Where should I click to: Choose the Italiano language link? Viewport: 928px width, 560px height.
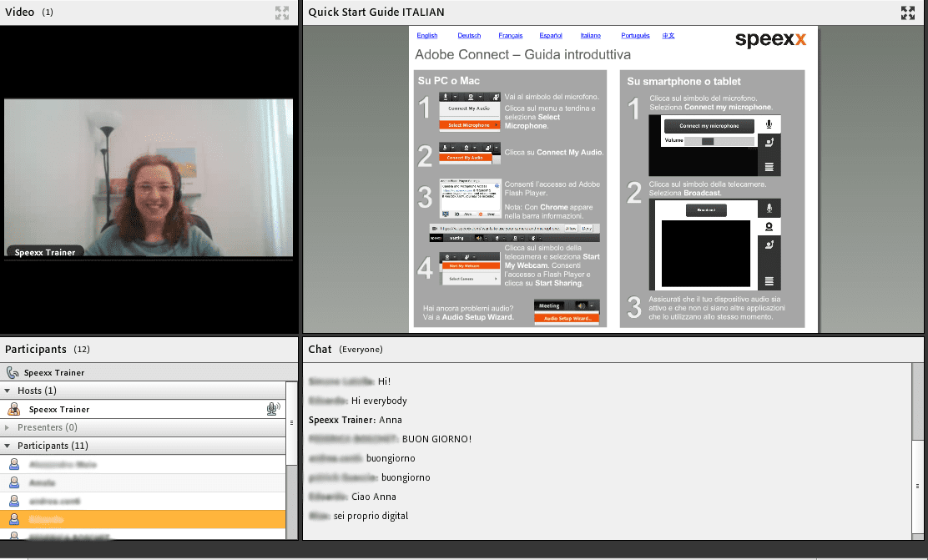tap(590, 36)
